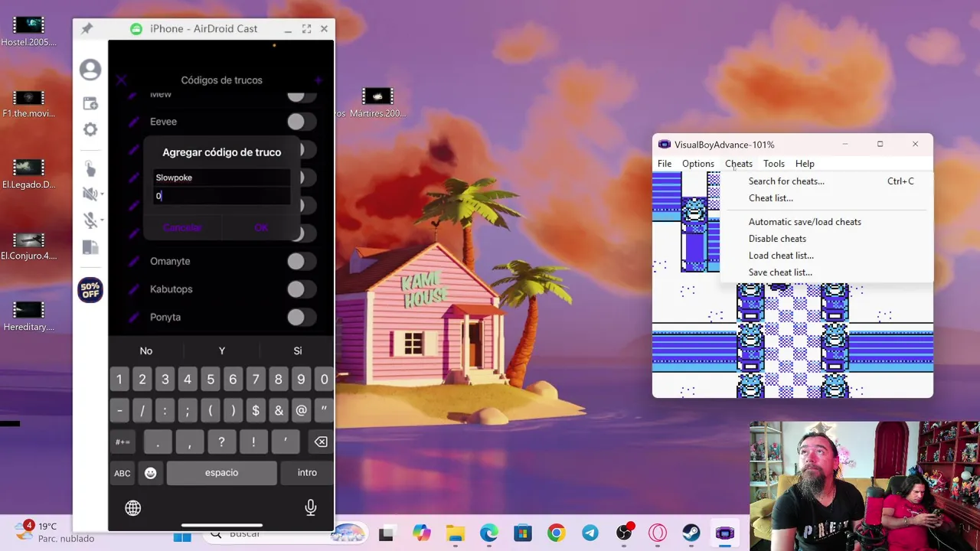Open Steam from the taskbar
The width and height of the screenshot is (980, 551).
pos(691,533)
